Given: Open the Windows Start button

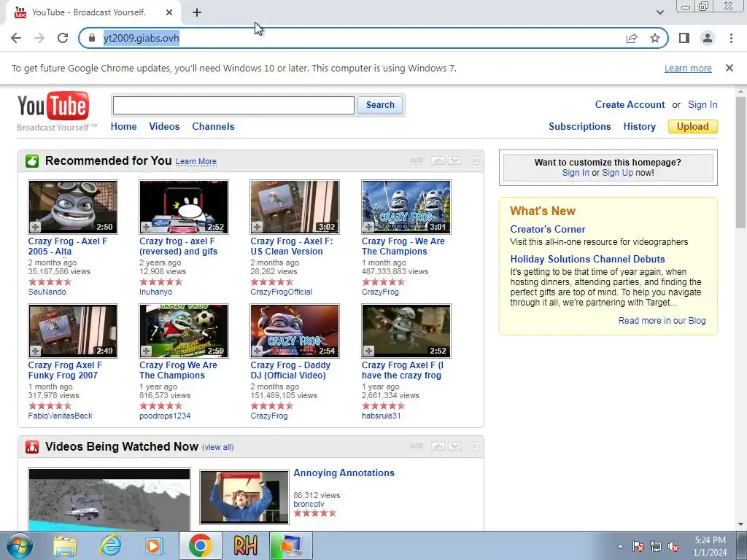Looking at the screenshot, I should (x=19, y=545).
